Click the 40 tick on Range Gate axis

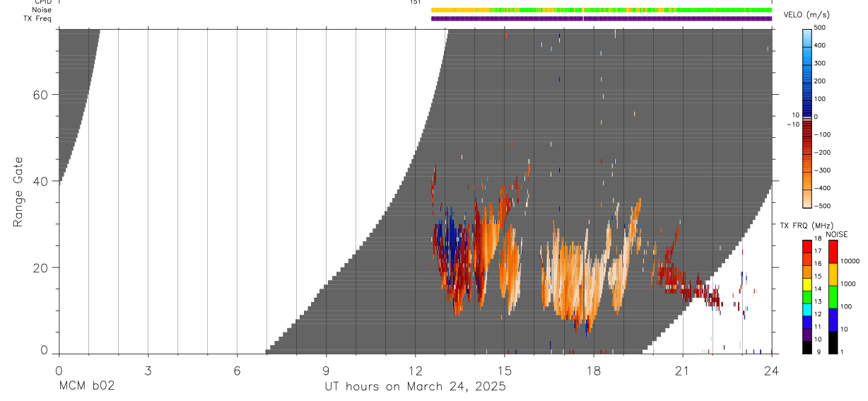pos(41,182)
